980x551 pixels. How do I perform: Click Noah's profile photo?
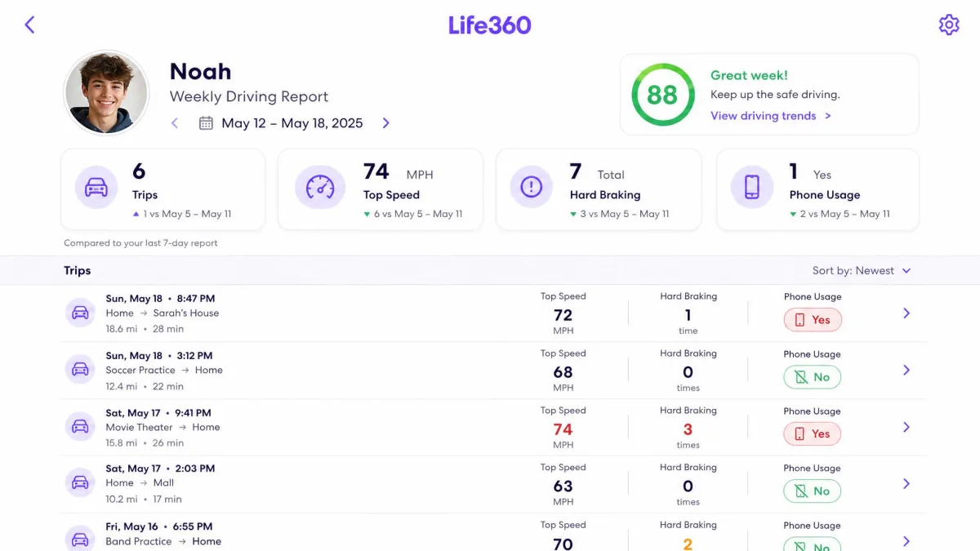[106, 92]
